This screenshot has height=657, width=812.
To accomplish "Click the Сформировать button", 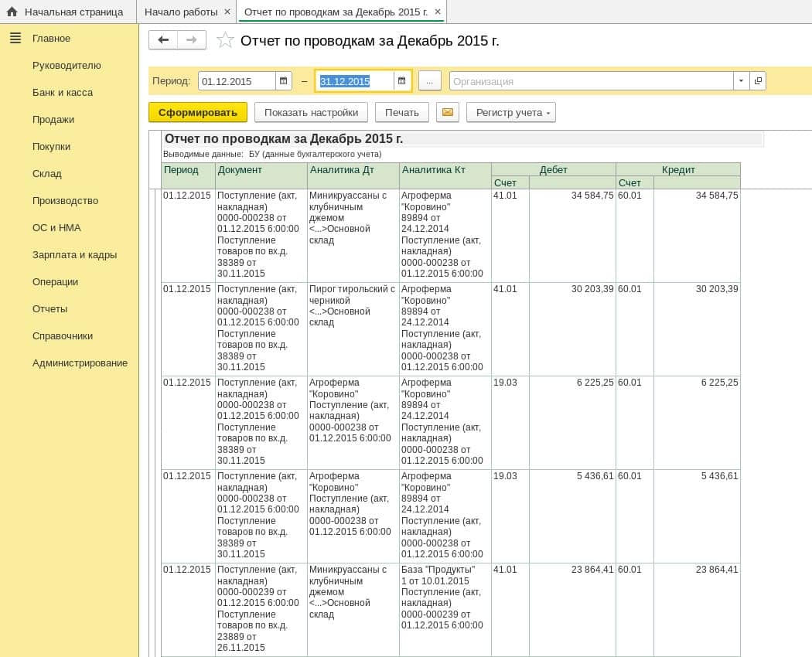I will coord(198,112).
